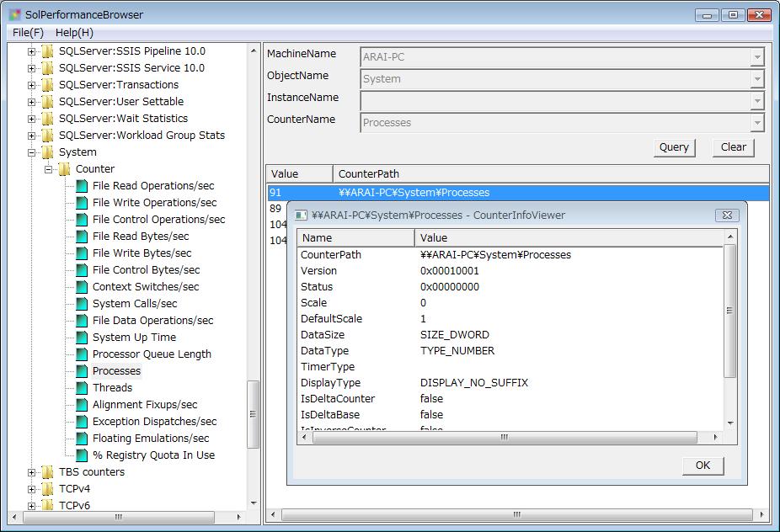Click the SQLServer:Transactions folder icon

pyautogui.click(x=48, y=85)
